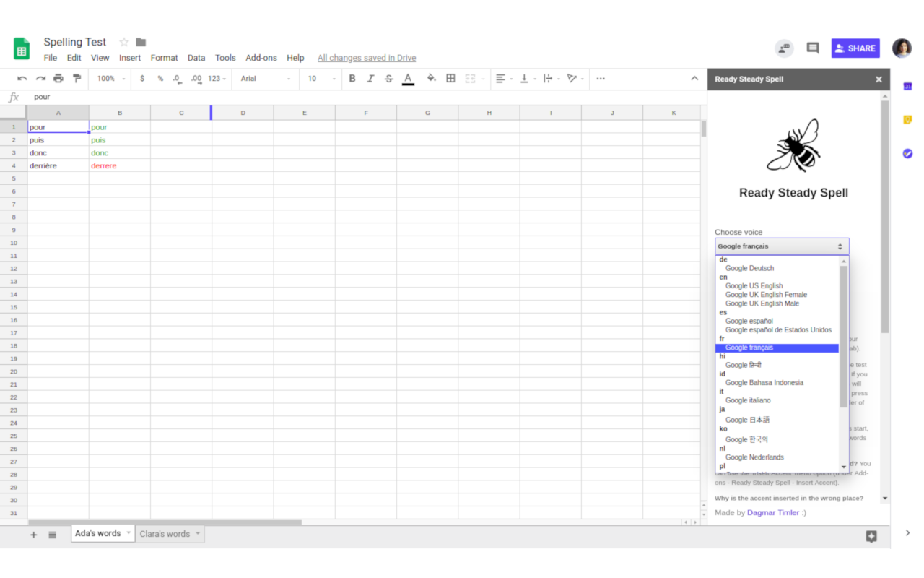Select Google US English voice
This screenshot has height=578, width=924.
tap(754, 285)
